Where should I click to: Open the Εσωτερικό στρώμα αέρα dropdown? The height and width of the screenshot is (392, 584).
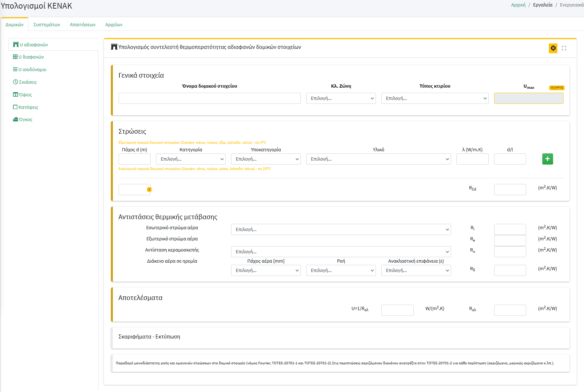(341, 230)
